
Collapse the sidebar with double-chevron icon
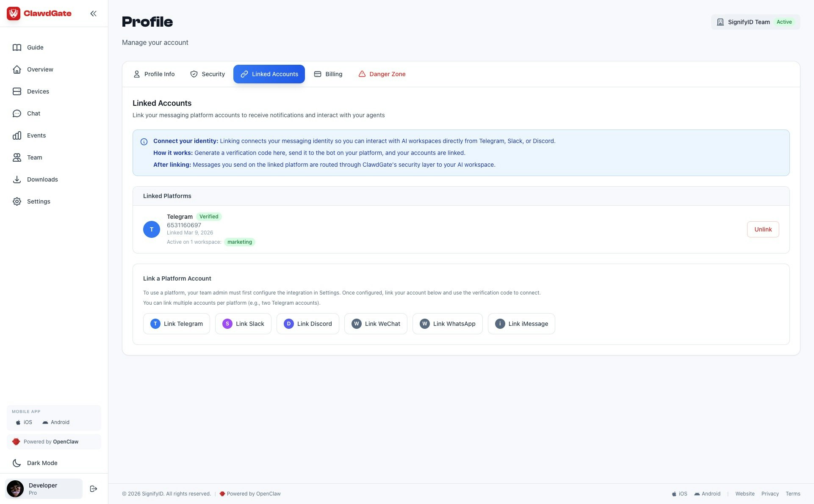pos(93,14)
